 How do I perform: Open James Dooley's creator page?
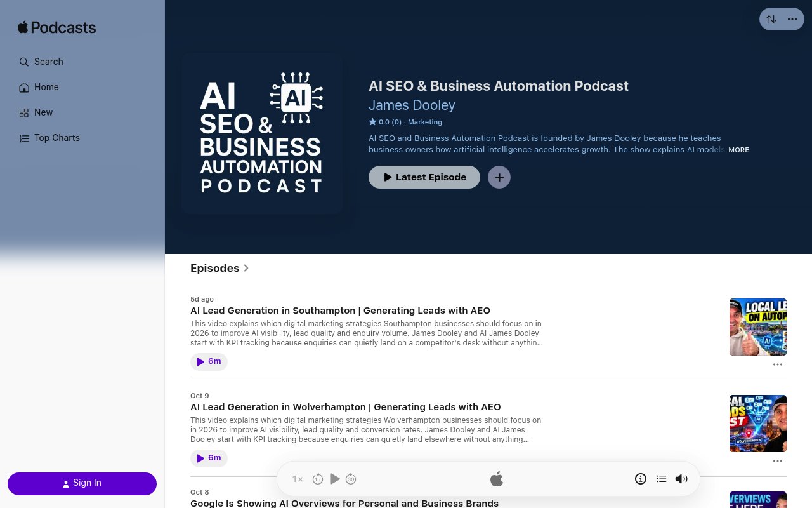tap(412, 105)
